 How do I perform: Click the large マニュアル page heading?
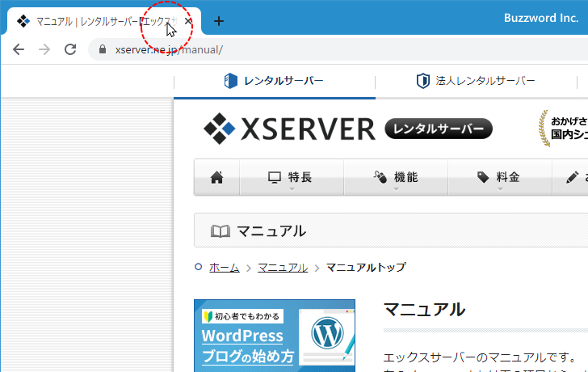425,310
